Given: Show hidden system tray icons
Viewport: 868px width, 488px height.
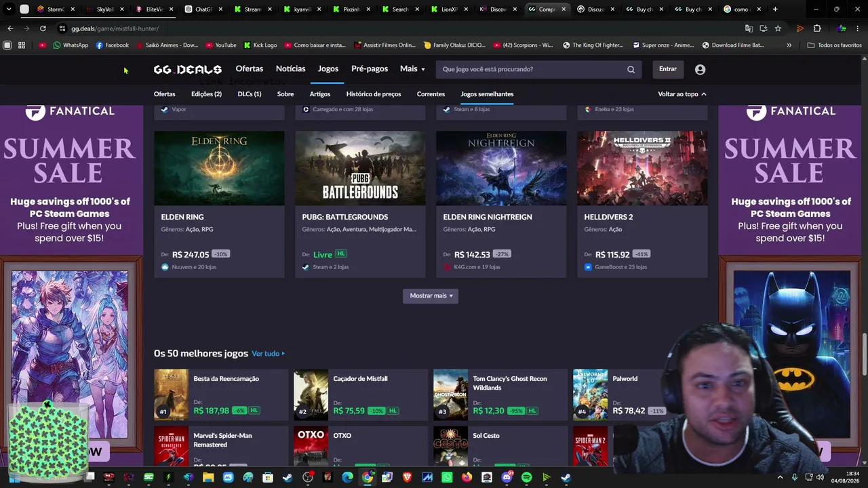Looking at the screenshot, I should click(x=780, y=477).
